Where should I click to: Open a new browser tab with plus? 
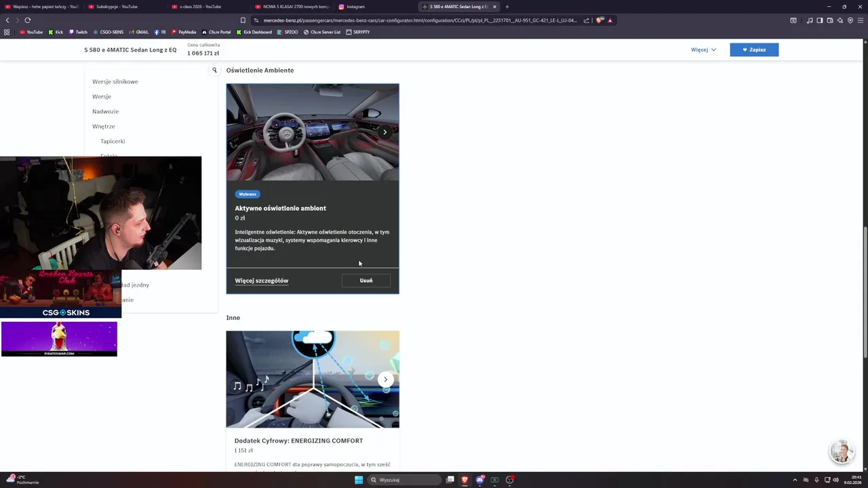[x=507, y=7]
